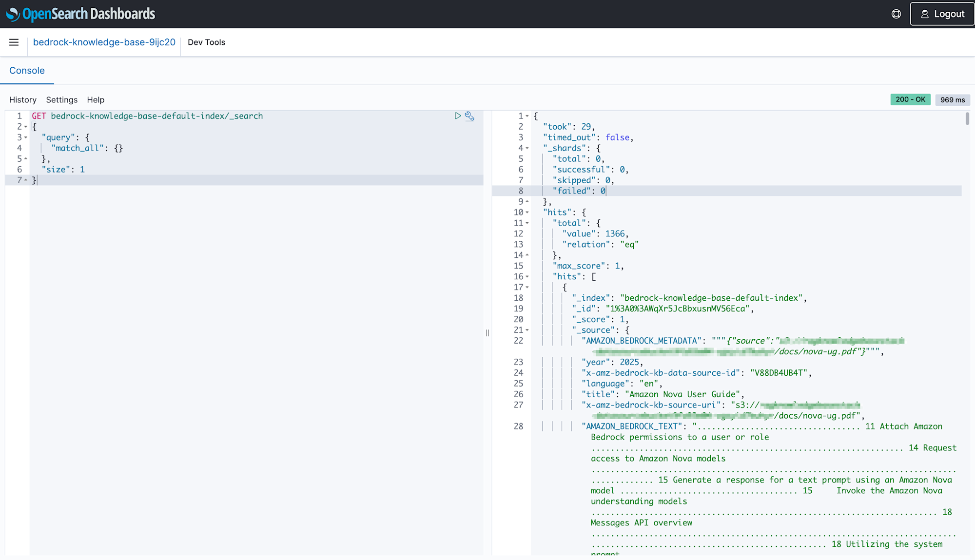Collapse the total block fold arrow on line 11
975x560 pixels.
tap(527, 223)
